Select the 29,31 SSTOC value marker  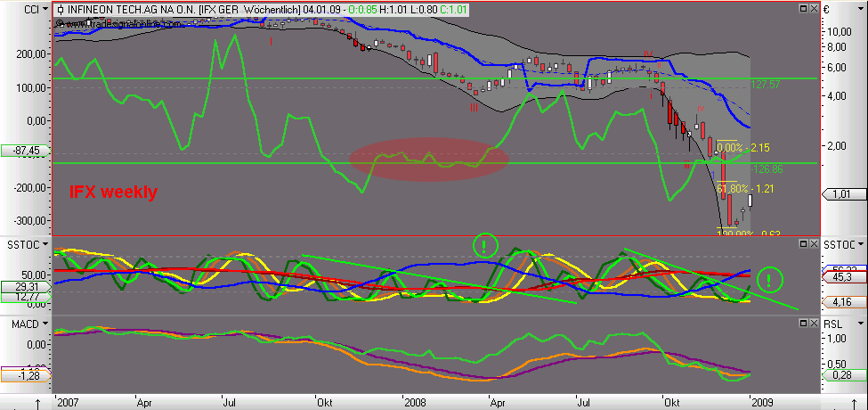25,287
